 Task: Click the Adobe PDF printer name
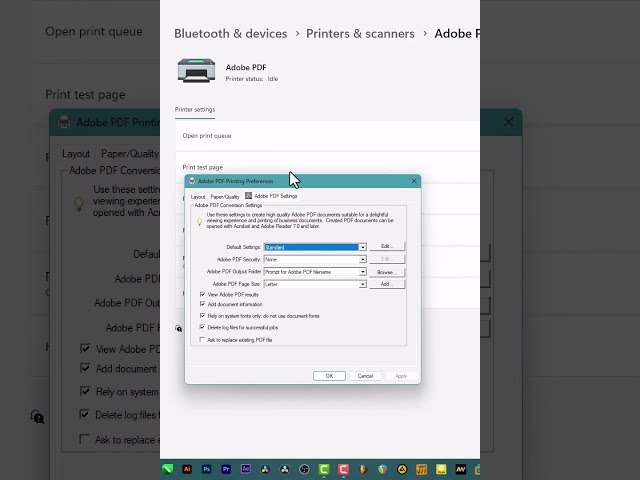[246, 67]
